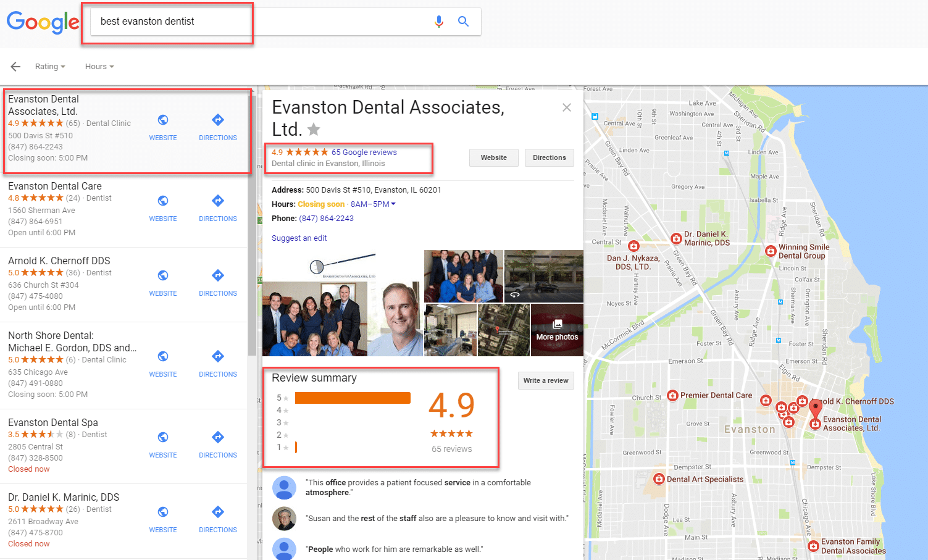Click the Website button in detail panel

click(x=494, y=157)
